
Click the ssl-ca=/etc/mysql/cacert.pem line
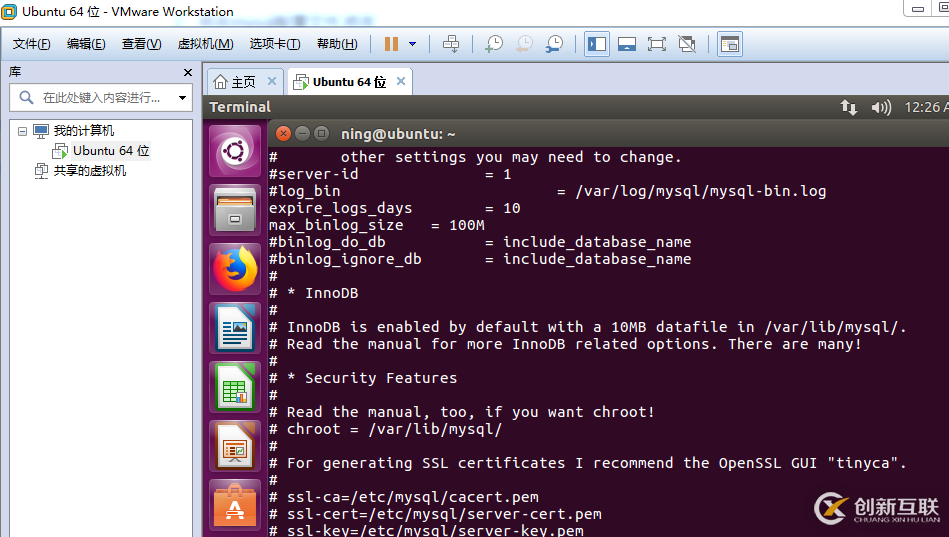(404, 497)
